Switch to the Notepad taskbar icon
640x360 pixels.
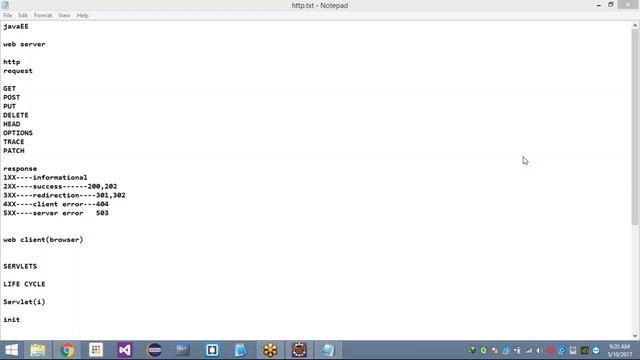pos(328,350)
